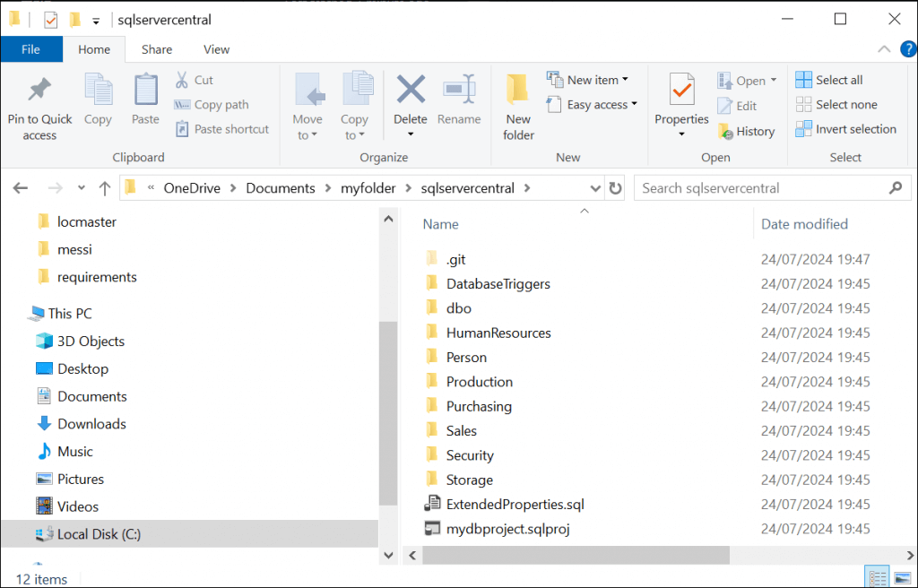Click the Rename icon
918x588 pixels.
pos(459,99)
